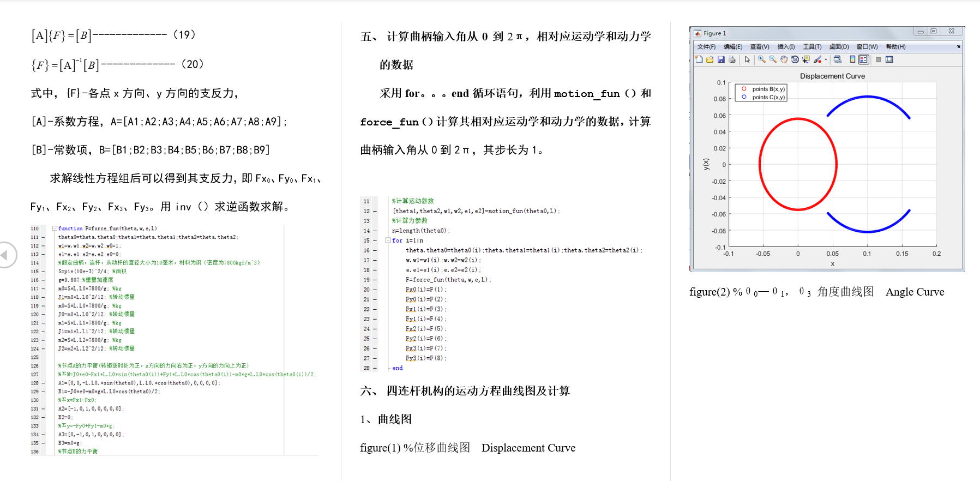The image size is (980, 481).
Task: Collapse the 'for i=1:n' loop fold
Action: tap(388, 240)
